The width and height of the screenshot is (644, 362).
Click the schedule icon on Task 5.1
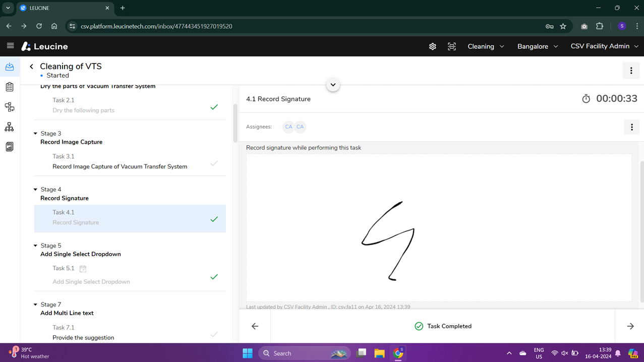click(83, 269)
